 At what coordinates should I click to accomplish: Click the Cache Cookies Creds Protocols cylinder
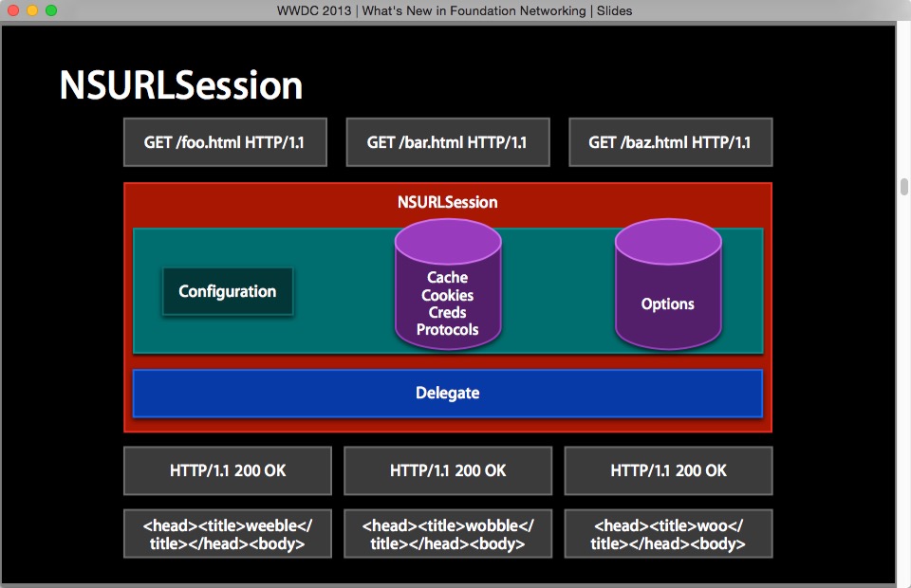point(448,285)
